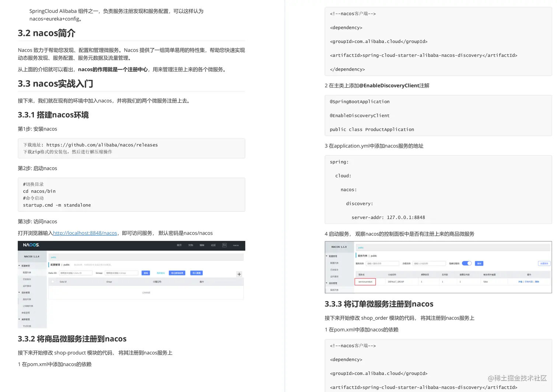
Task: Click the 分组名称 input field
Action: 429,263
